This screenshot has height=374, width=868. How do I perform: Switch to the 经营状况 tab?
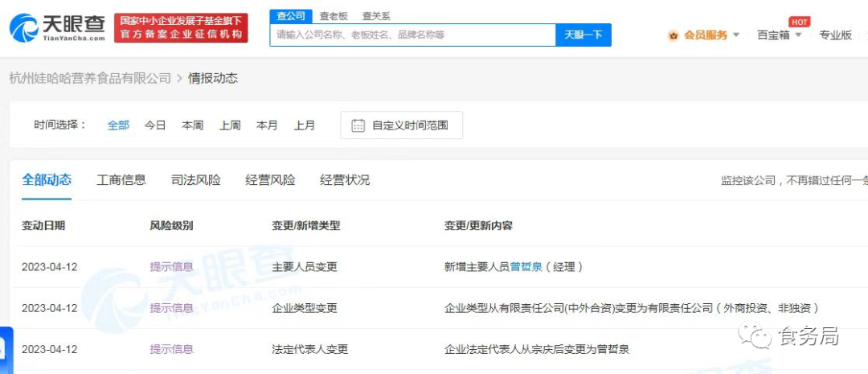pyautogui.click(x=345, y=179)
